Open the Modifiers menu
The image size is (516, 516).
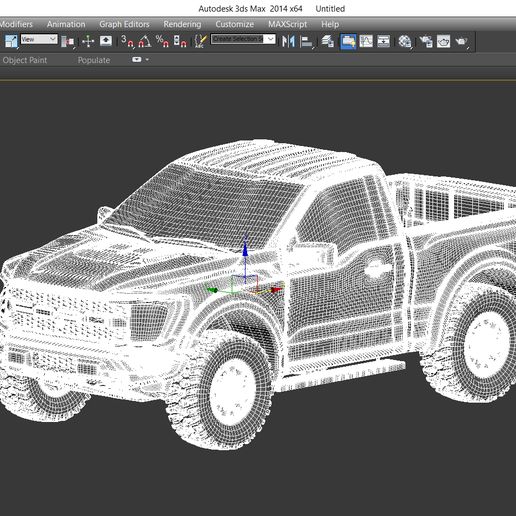coord(16,24)
